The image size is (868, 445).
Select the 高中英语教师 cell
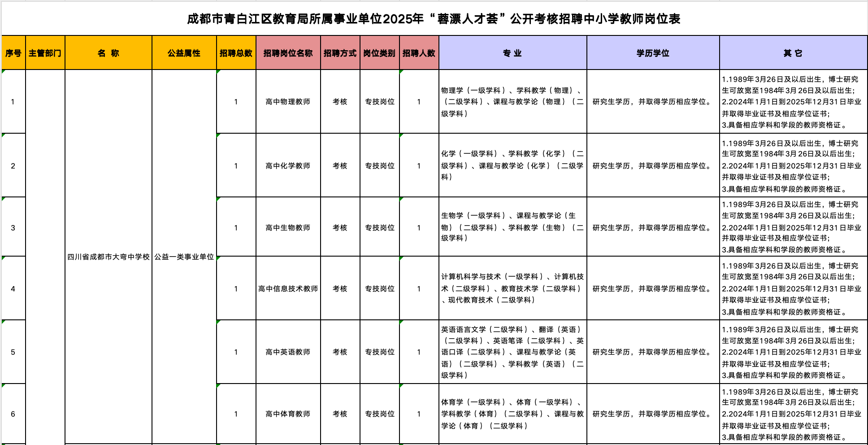[x=288, y=352]
